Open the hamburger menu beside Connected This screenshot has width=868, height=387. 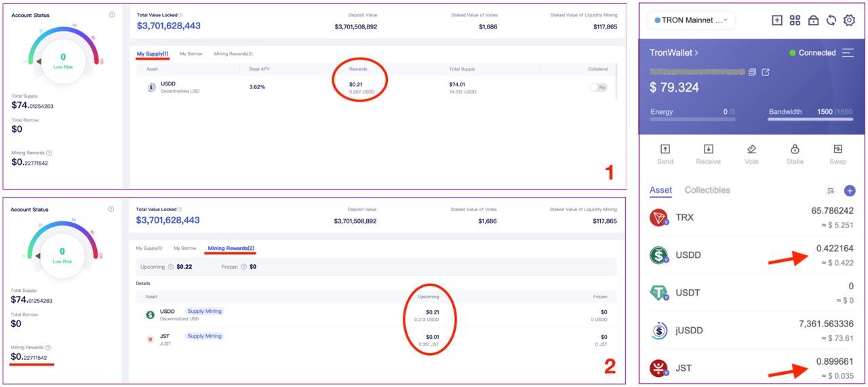(x=848, y=53)
